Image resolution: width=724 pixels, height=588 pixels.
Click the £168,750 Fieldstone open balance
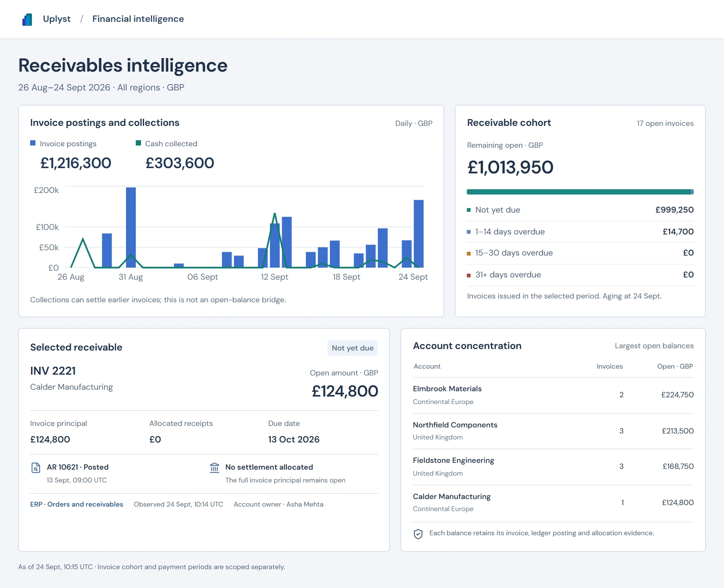[678, 467]
